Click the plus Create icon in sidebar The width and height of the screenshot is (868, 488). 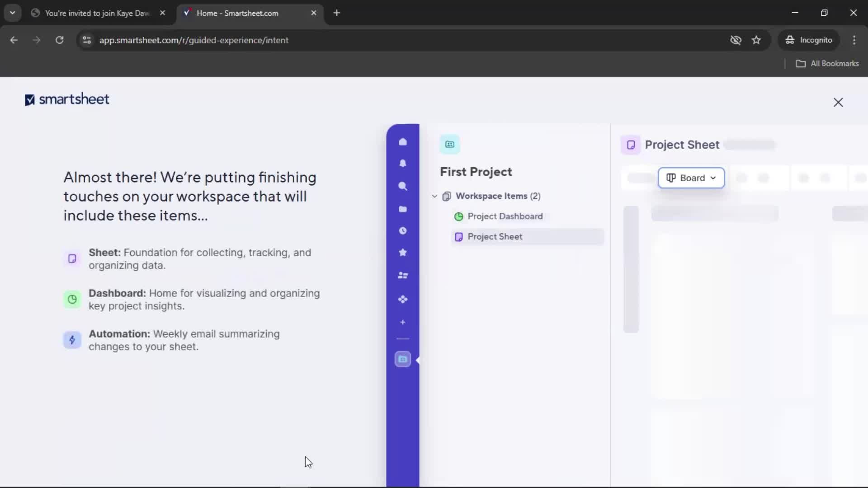(402, 322)
